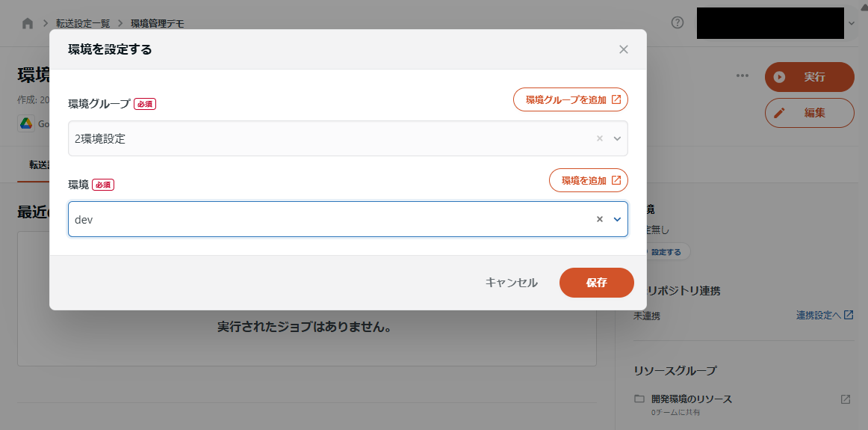Viewport: 868px width, 430px height.
Task: Expand the 環境 dropdown chevron
Action: (x=617, y=219)
